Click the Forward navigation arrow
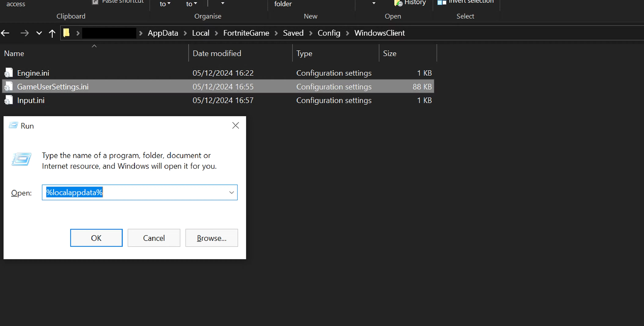Viewport: 644px width, 326px height. (x=24, y=33)
